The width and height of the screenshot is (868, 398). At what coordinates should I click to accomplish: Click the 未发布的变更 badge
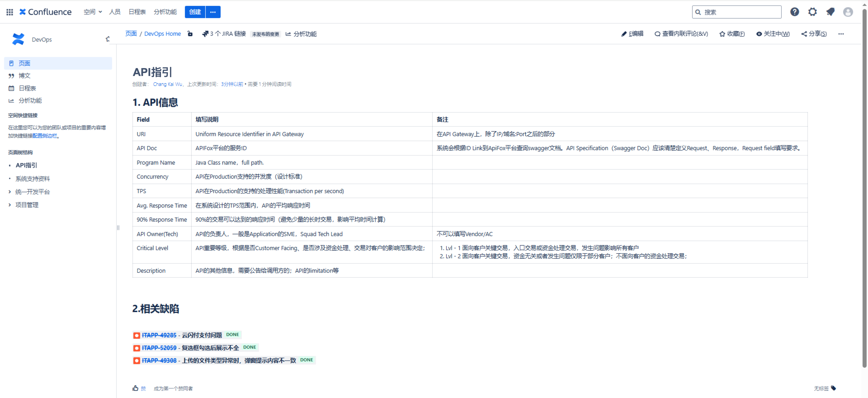(x=266, y=34)
